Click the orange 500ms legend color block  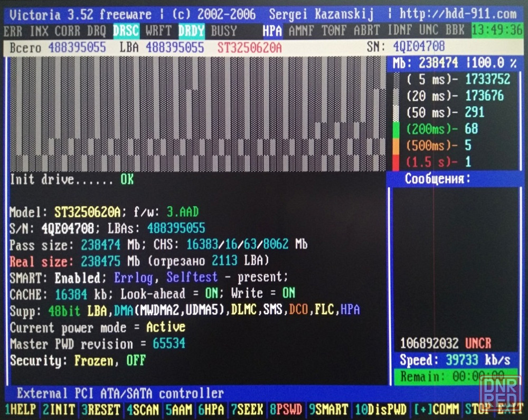396,146
